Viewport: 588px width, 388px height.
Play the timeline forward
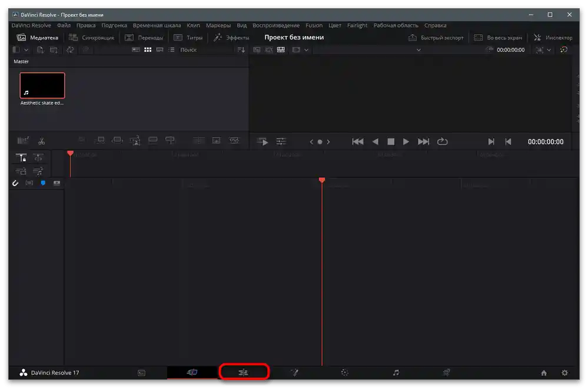click(406, 141)
